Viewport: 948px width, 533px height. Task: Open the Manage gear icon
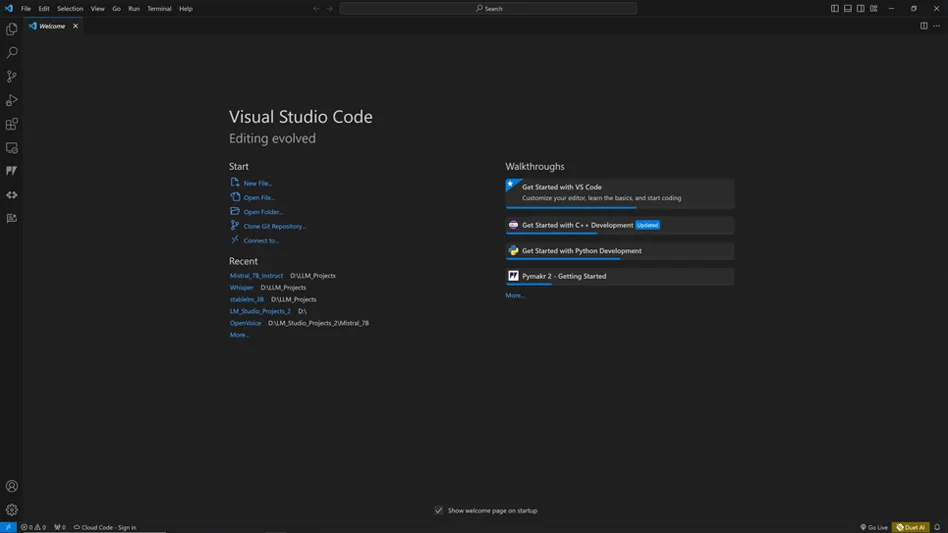click(x=11, y=509)
